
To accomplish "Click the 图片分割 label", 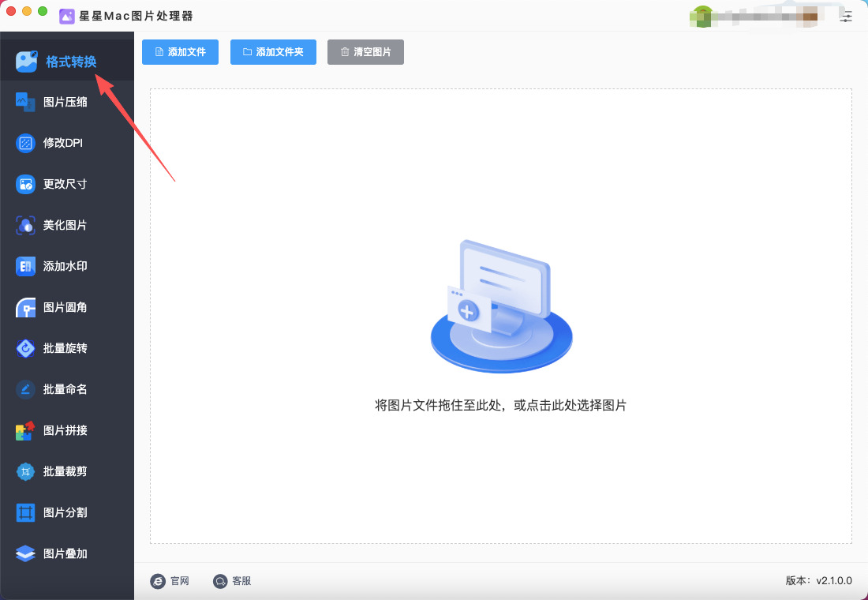I will click(65, 512).
